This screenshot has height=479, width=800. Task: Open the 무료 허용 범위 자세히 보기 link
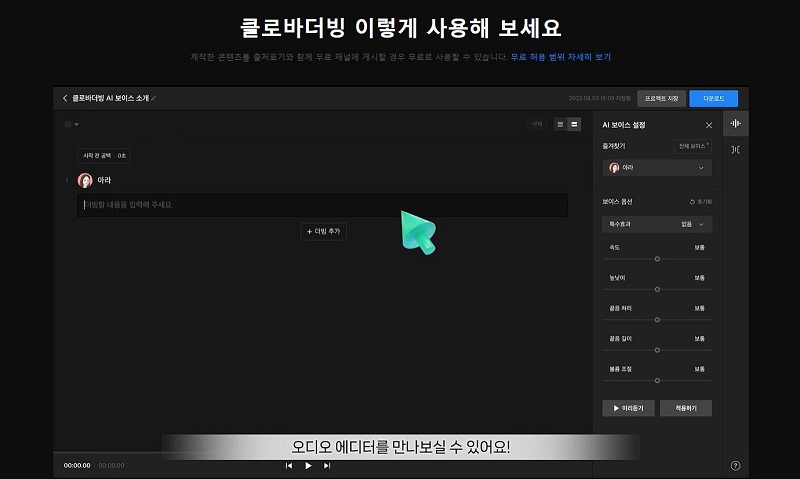point(560,57)
